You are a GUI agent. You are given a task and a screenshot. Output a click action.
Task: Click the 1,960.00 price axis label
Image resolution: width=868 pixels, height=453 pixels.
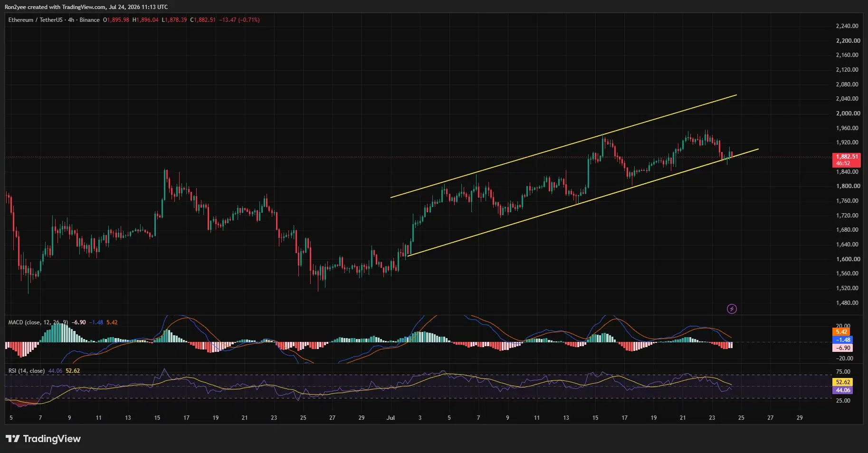[847, 128]
